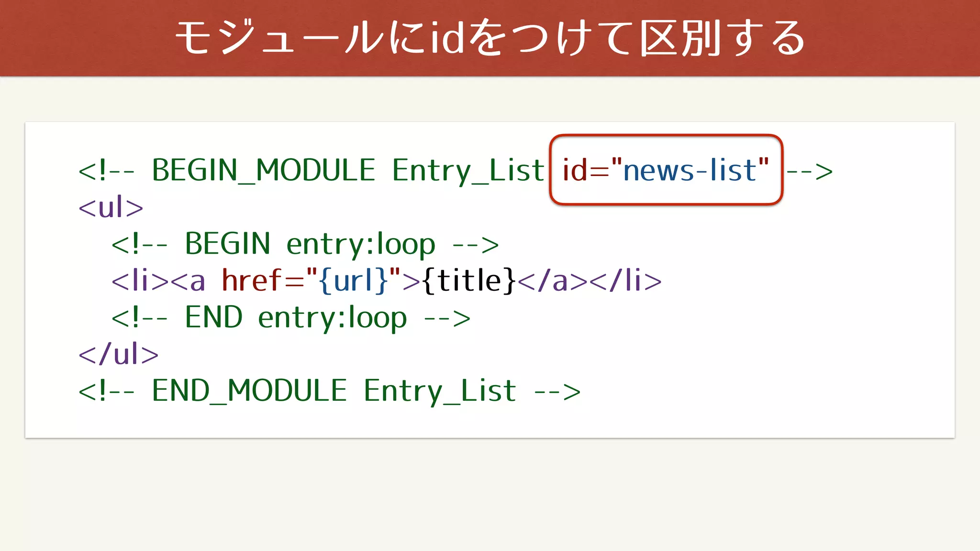The image size is (980, 551).
Task: Click the closing </ul> tag
Action: click(x=119, y=354)
